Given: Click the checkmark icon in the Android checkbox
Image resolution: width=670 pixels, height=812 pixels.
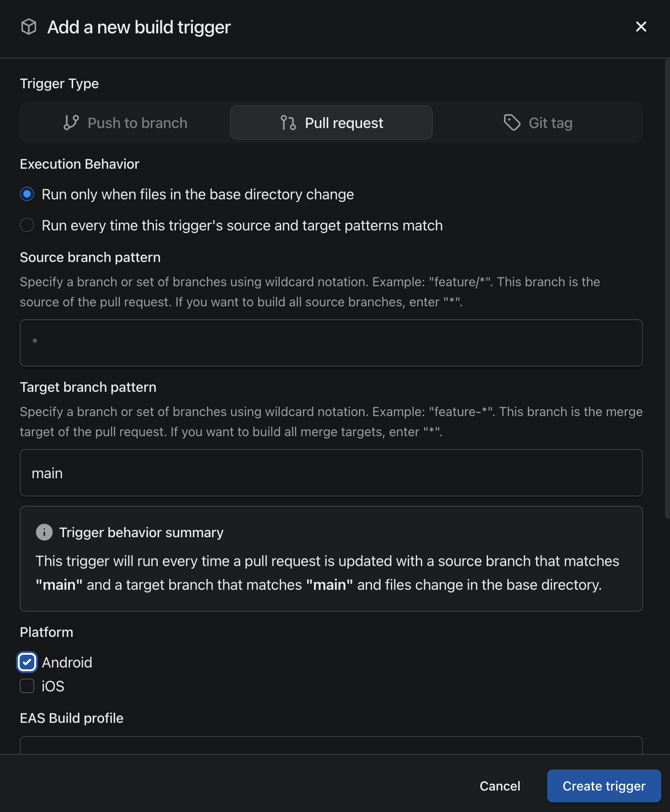Looking at the screenshot, I should click(x=27, y=662).
